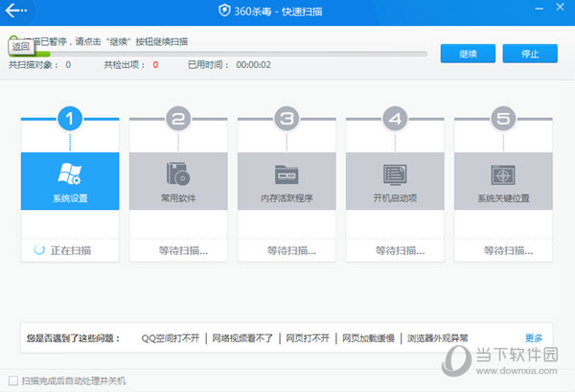Click the 正在扫描 status text
575x392 pixels.
71,250
